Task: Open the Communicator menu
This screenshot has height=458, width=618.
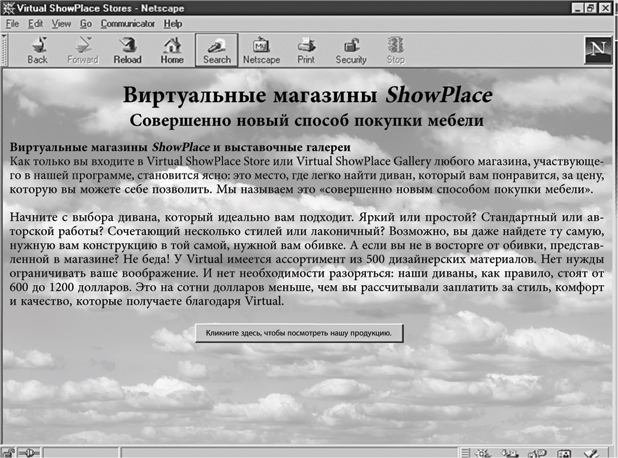Action: click(127, 23)
